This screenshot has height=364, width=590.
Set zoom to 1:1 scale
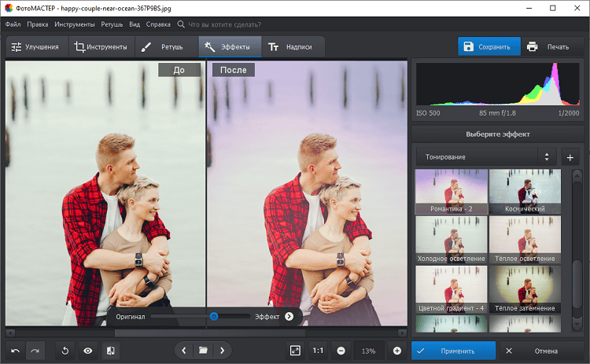(x=318, y=351)
